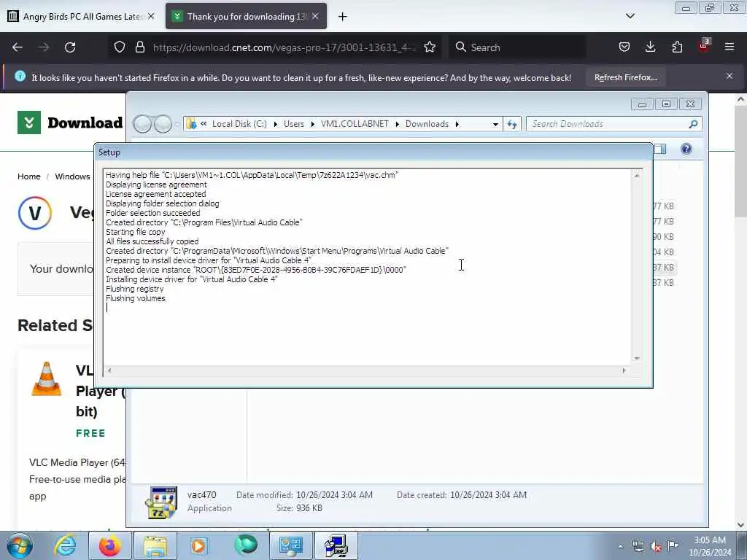Click Explorer refresh button

(x=512, y=124)
